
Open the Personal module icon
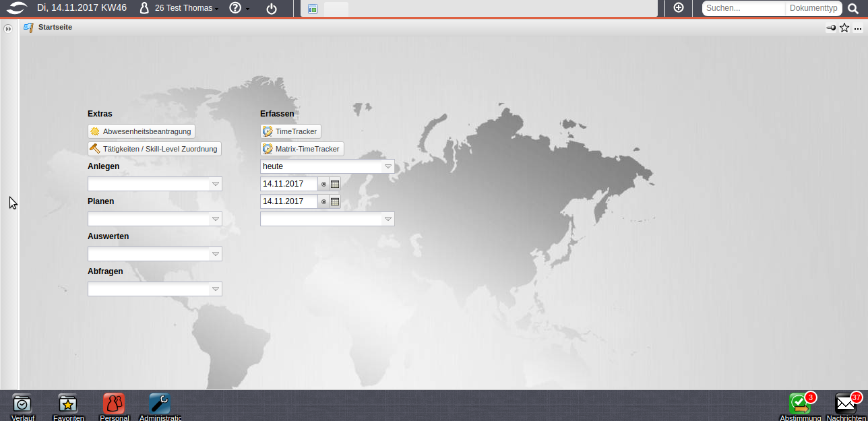click(114, 404)
